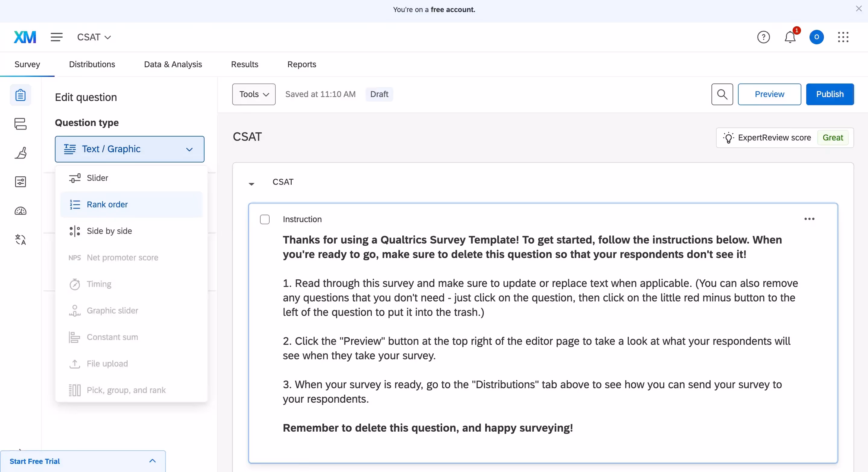Open the account avatar menu
Screen dimensions: 868x472
pyautogui.click(x=816, y=37)
